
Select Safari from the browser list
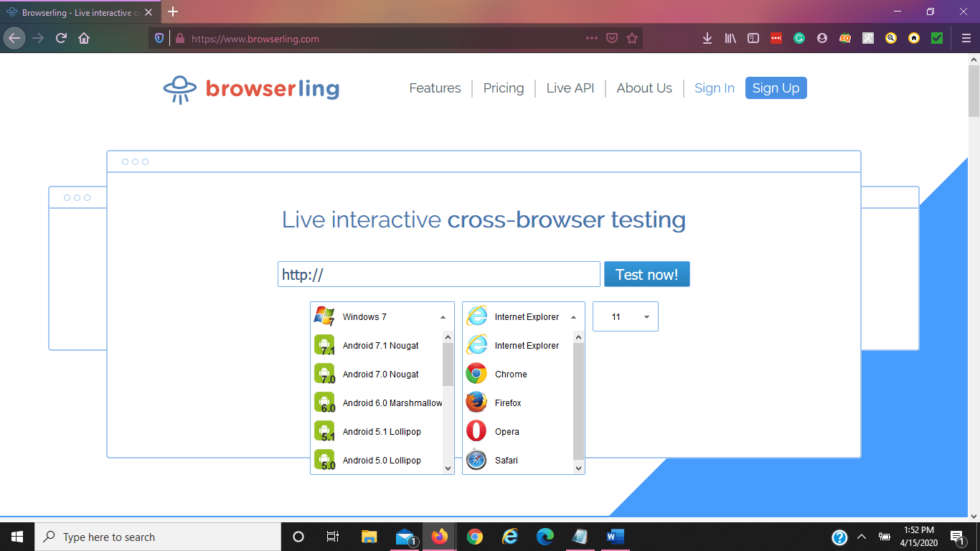(x=506, y=460)
